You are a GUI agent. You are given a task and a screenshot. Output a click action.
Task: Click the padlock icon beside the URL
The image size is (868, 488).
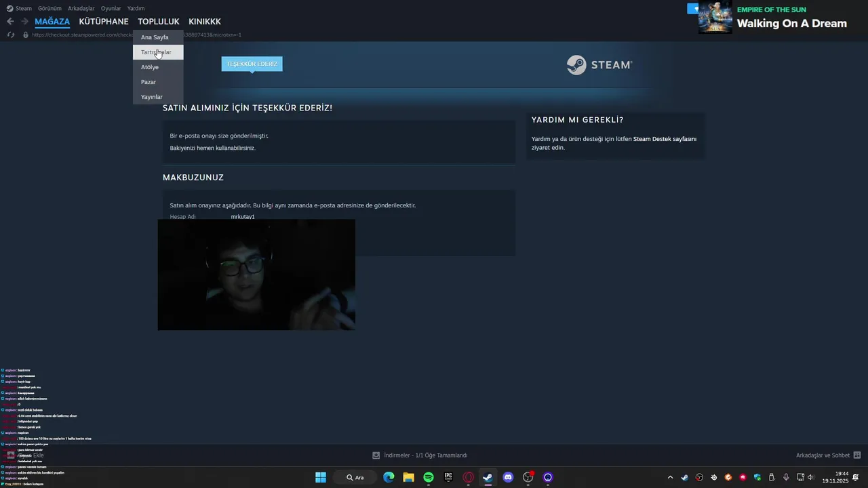click(x=26, y=35)
